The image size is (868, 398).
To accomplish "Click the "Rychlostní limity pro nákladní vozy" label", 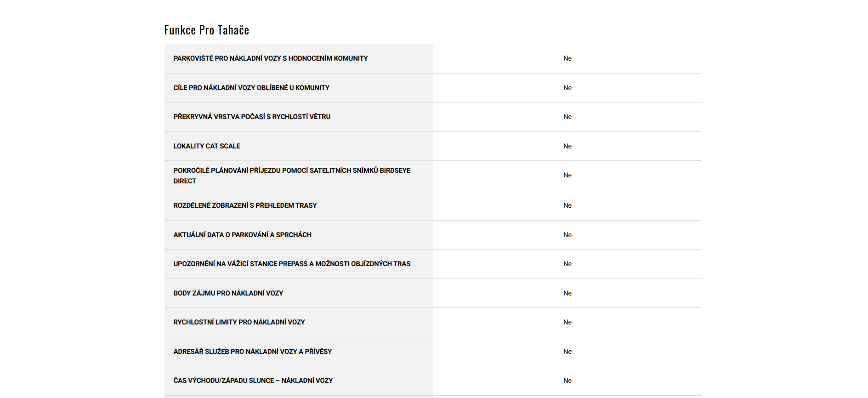I will click(239, 322).
